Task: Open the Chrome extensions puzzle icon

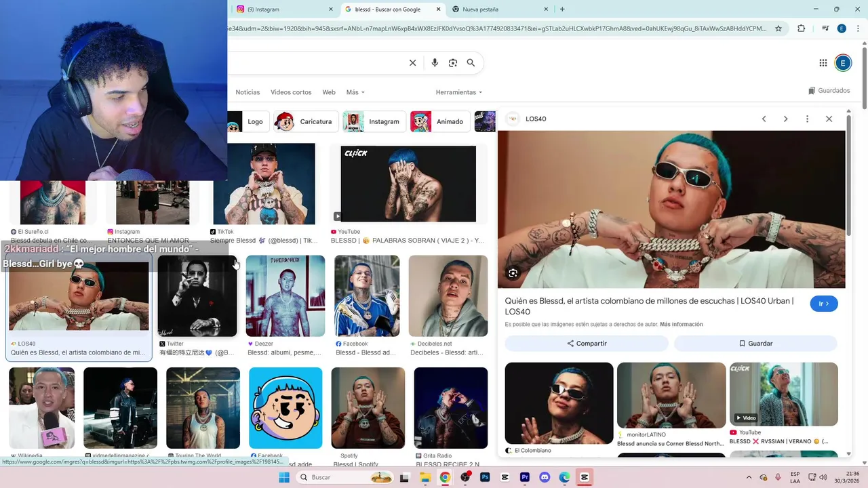Action: [802, 28]
